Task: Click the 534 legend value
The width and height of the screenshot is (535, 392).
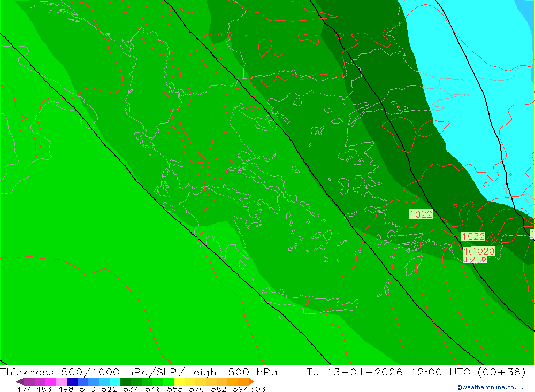Action: tap(131, 389)
